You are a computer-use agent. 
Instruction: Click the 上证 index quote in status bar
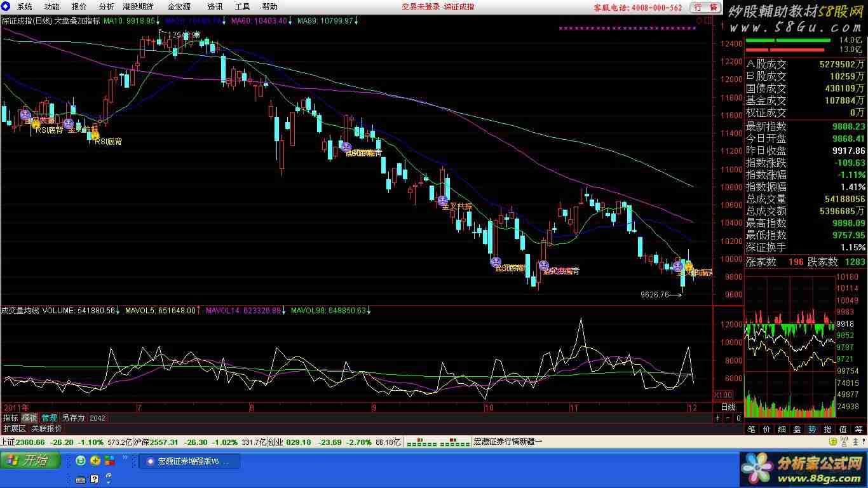pos(65,442)
